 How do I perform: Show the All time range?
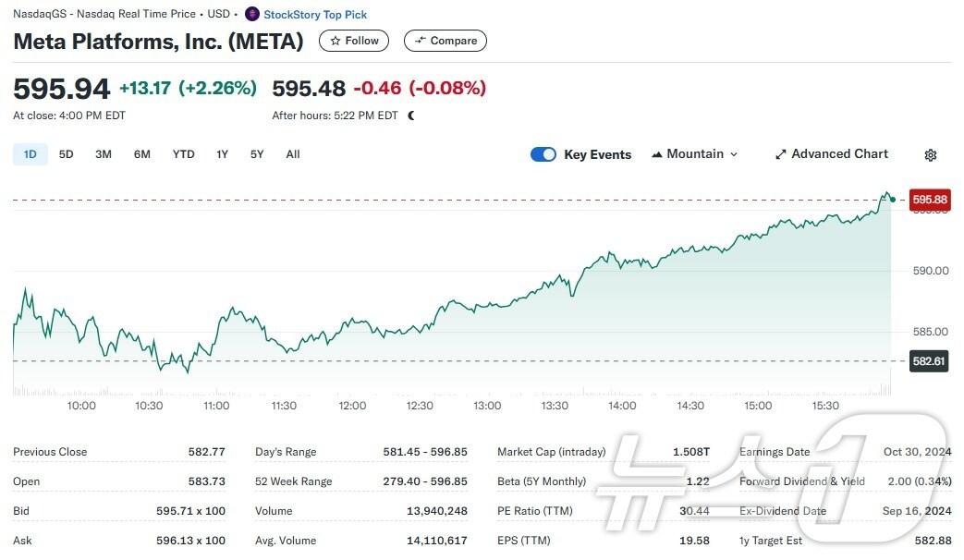coord(293,154)
